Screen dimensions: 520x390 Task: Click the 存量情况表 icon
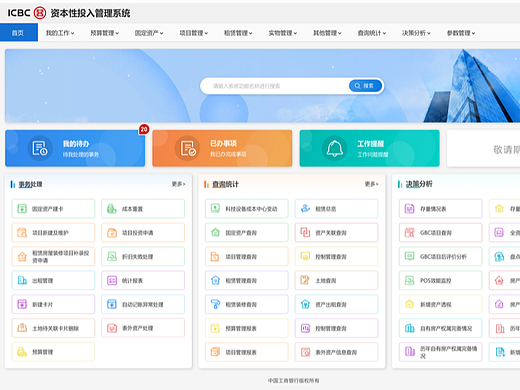pos(409,209)
